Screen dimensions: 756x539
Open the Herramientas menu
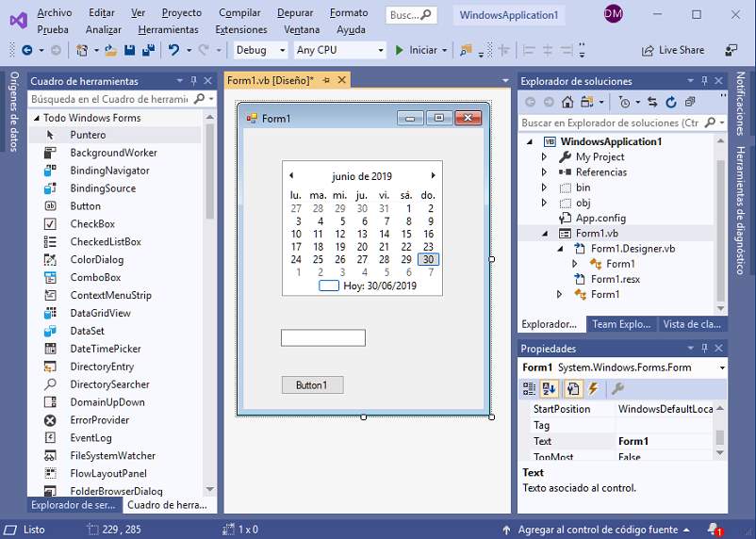click(169, 30)
